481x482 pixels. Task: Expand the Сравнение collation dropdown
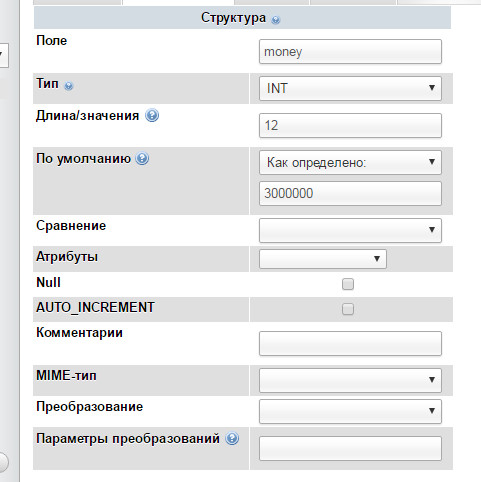(x=350, y=230)
